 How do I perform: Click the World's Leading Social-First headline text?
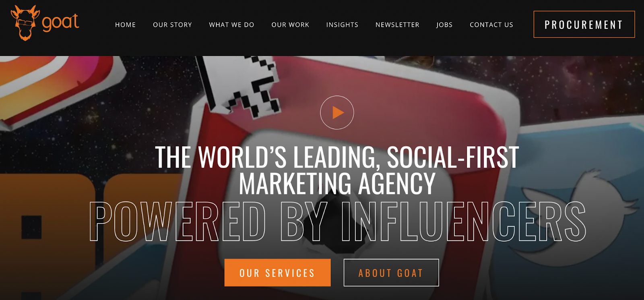click(x=337, y=157)
